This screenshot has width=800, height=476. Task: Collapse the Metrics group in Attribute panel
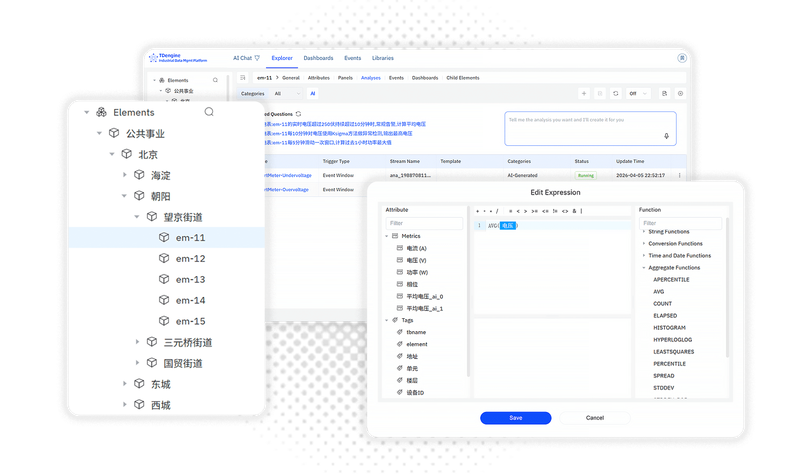(387, 236)
